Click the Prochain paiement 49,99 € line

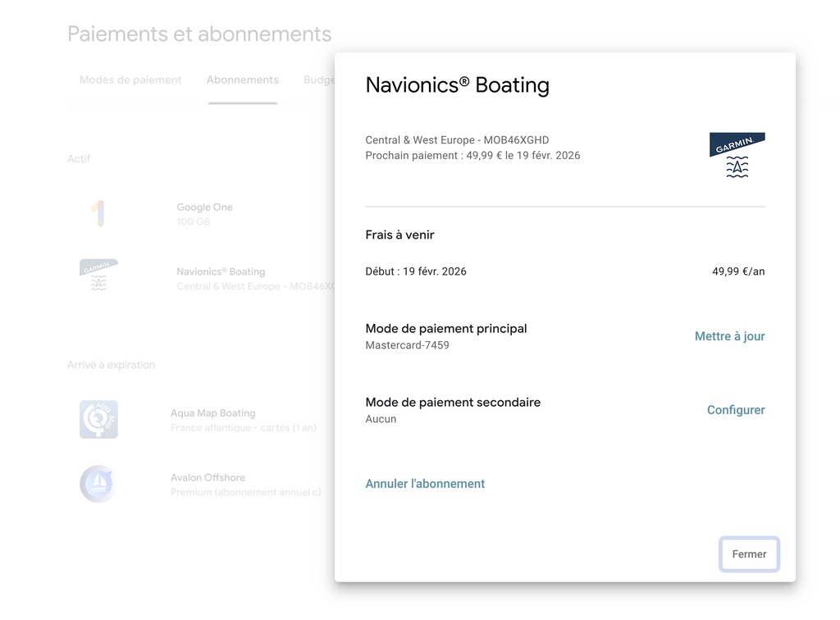(x=472, y=155)
